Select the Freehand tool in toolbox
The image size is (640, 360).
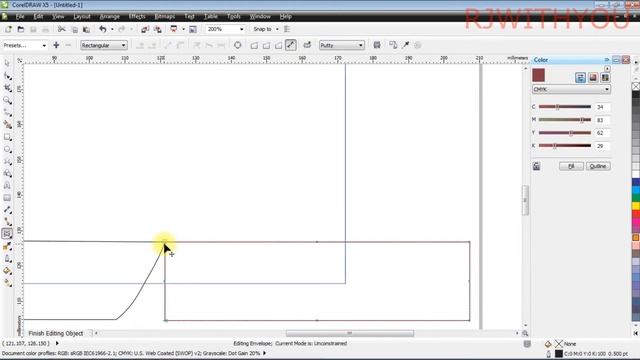point(7,112)
